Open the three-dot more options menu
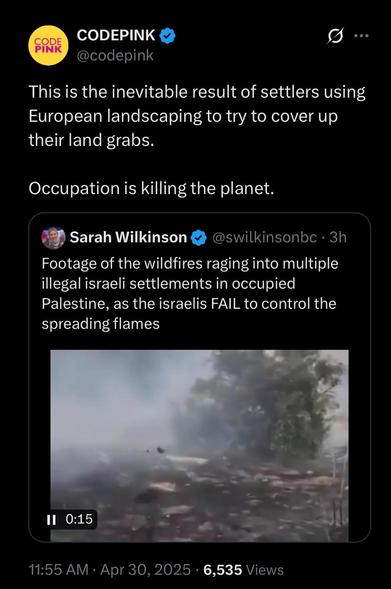The height and width of the screenshot is (589, 391). click(361, 36)
